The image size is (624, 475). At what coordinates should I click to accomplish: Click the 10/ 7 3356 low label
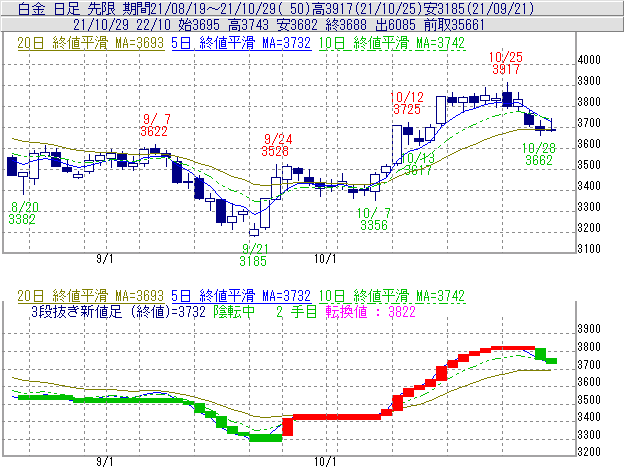tap(374, 219)
